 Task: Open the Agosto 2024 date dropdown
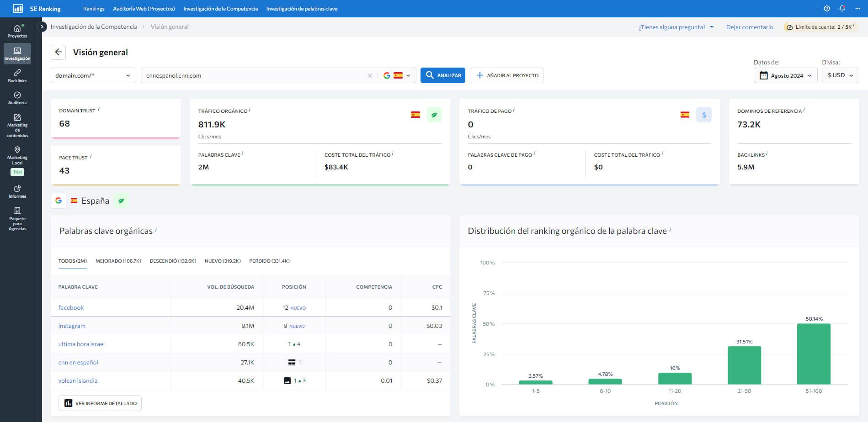tap(785, 75)
